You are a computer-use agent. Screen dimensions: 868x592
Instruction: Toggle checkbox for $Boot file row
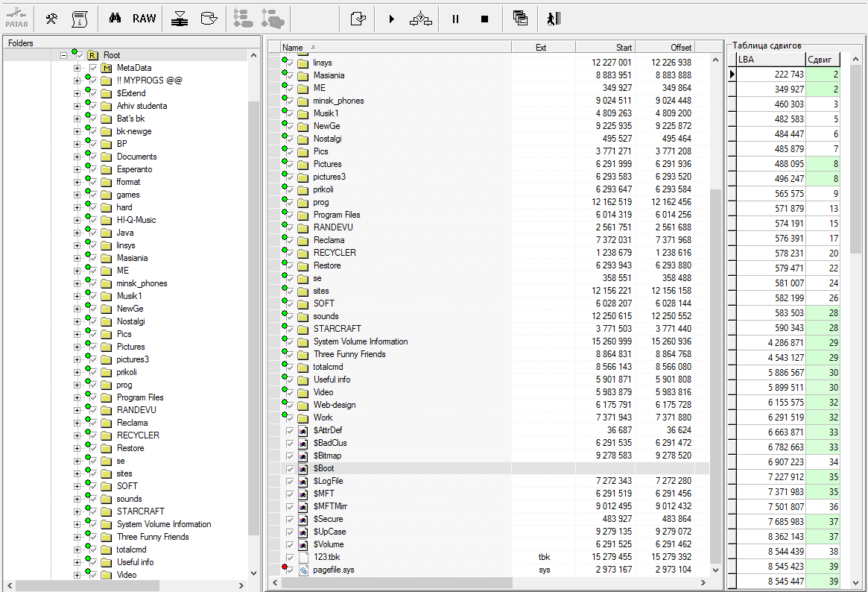pyautogui.click(x=290, y=468)
